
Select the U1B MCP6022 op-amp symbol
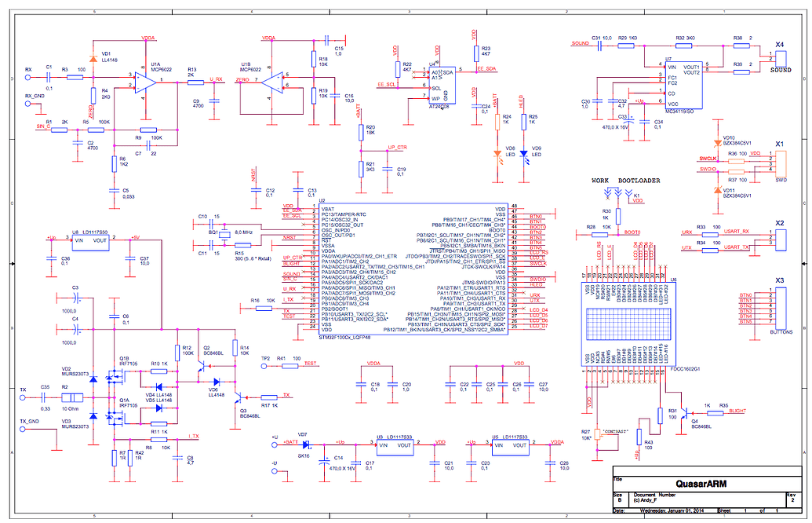[x=272, y=83]
